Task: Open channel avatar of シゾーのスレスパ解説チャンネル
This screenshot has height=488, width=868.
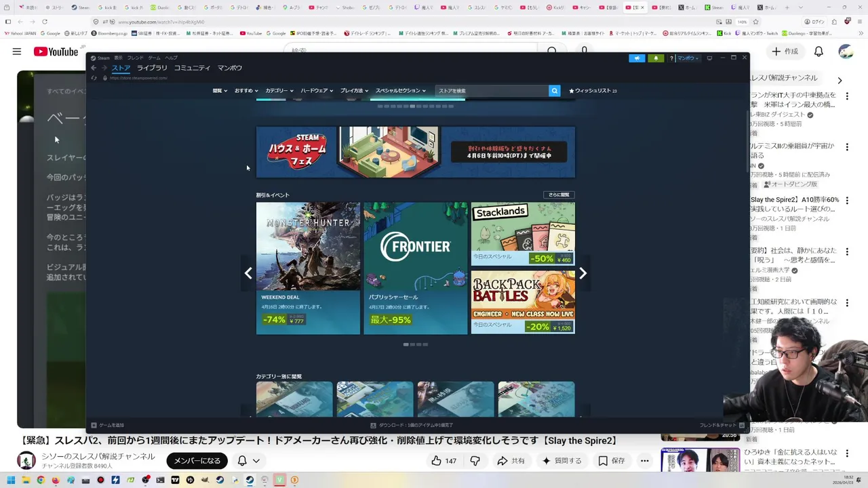Action: pyautogui.click(x=26, y=461)
